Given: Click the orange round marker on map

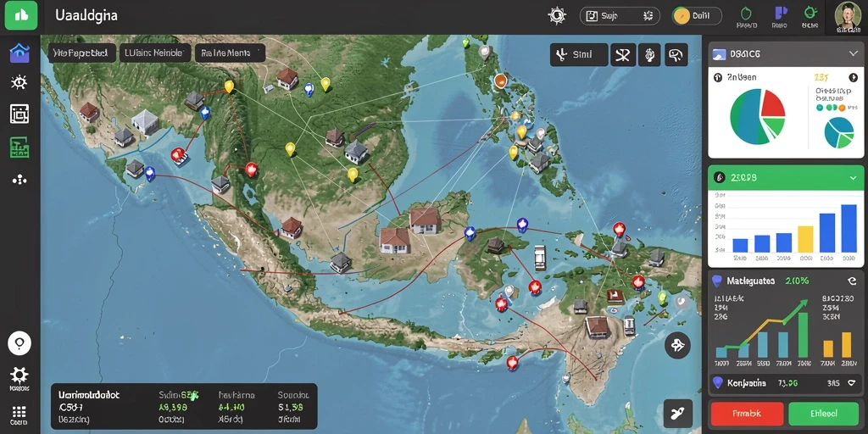Looking at the screenshot, I should [x=500, y=81].
